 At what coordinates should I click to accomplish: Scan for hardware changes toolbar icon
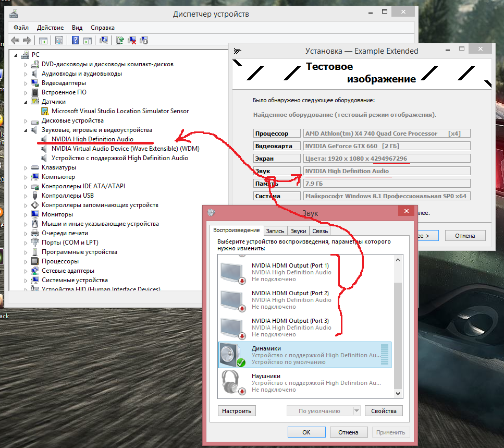click(x=104, y=40)
